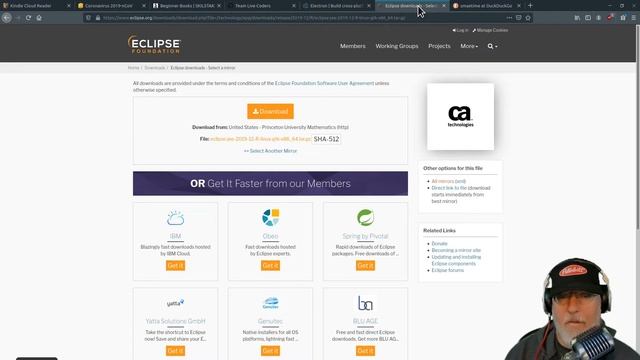Click the OR Get It Faster banner

270,184
